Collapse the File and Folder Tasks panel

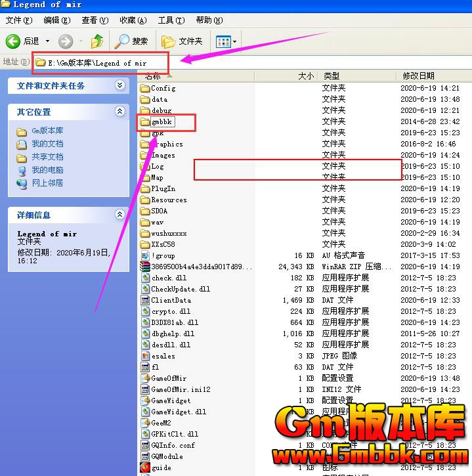119,85
